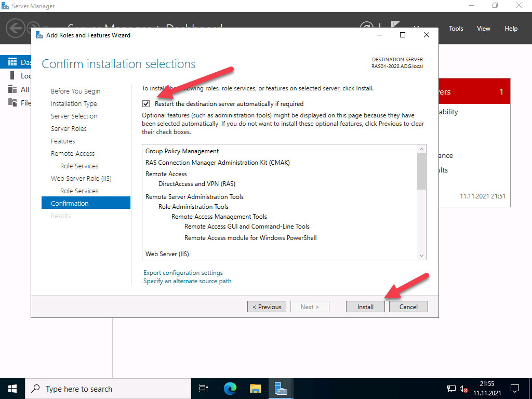Image resolution: width=532 pixels, height=399 pixels.
Task: Select the Confirmation wizard step
Action: click(x=86, y=203)
